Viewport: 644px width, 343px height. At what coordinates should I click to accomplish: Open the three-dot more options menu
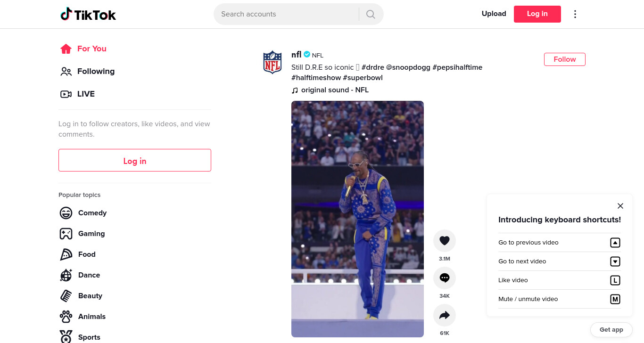[x=575, y=14]
